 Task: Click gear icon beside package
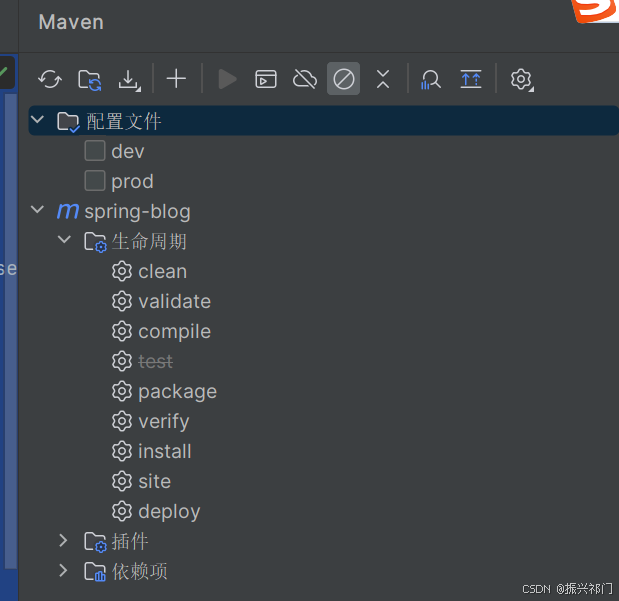coord(122,391)
